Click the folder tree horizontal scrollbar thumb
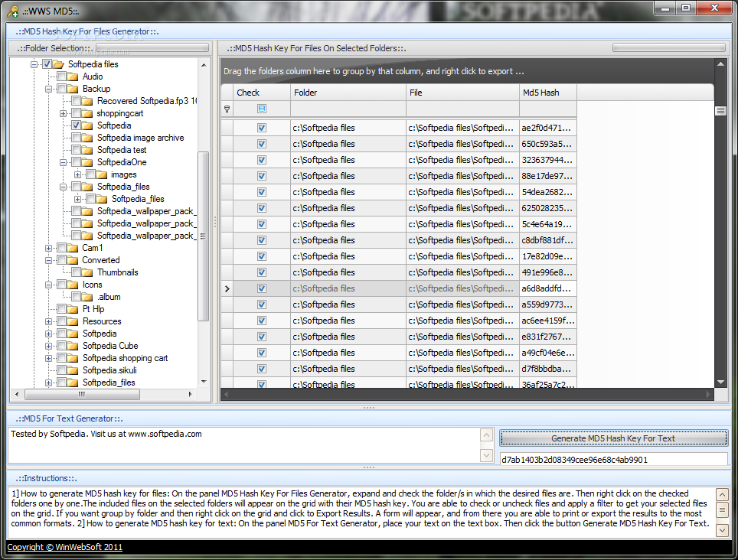This screenshot has height=560, width=738. coord(82,394)
